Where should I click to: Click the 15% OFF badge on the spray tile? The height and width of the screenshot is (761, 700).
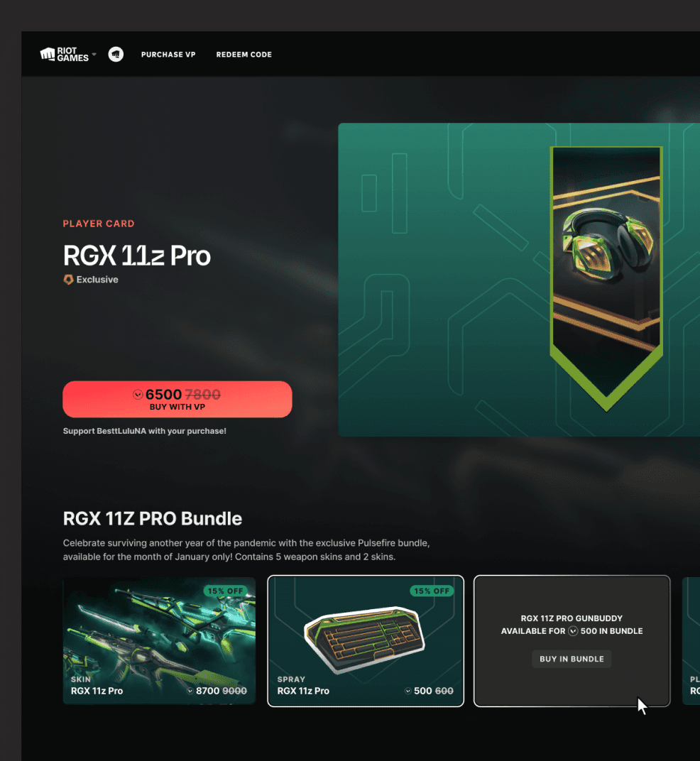click(x=432, y=591)
